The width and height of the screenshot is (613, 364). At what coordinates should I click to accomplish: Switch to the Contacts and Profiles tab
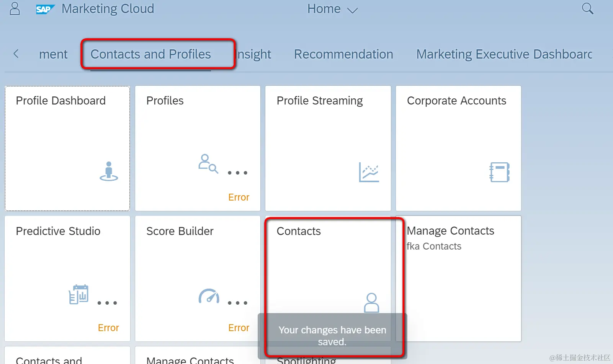[x=150, y=54]
